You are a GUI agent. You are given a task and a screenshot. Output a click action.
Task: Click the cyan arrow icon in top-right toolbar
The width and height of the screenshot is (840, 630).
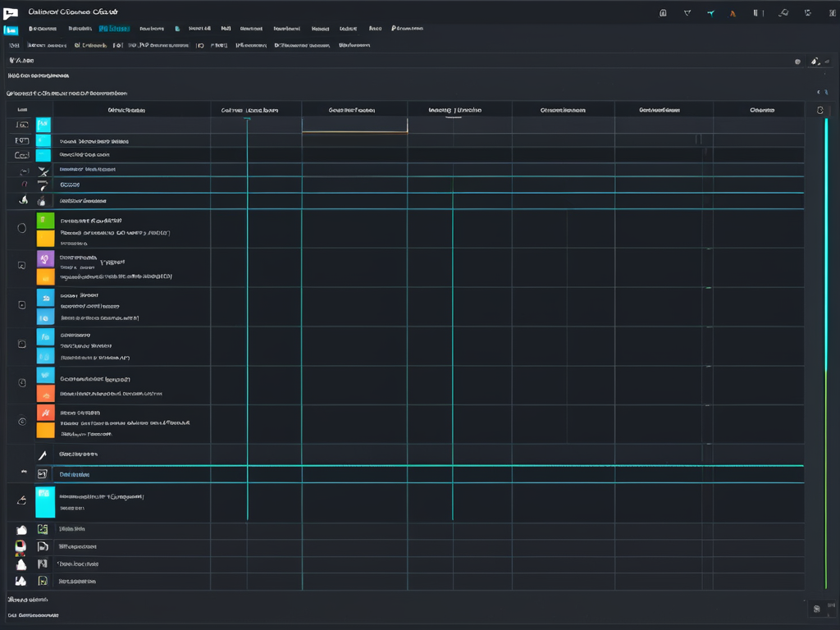tap(710, 13)
